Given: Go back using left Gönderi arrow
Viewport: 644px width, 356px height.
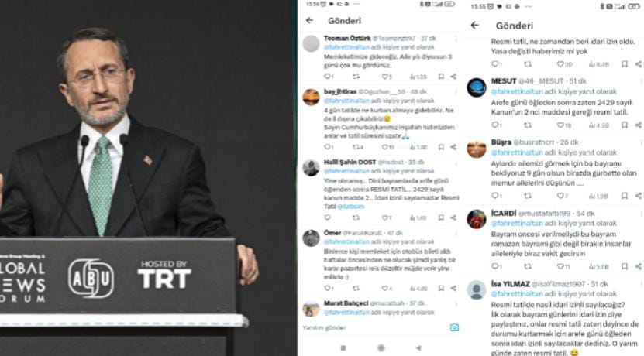Looking at the screenshot, I should (x=310, y=20).
